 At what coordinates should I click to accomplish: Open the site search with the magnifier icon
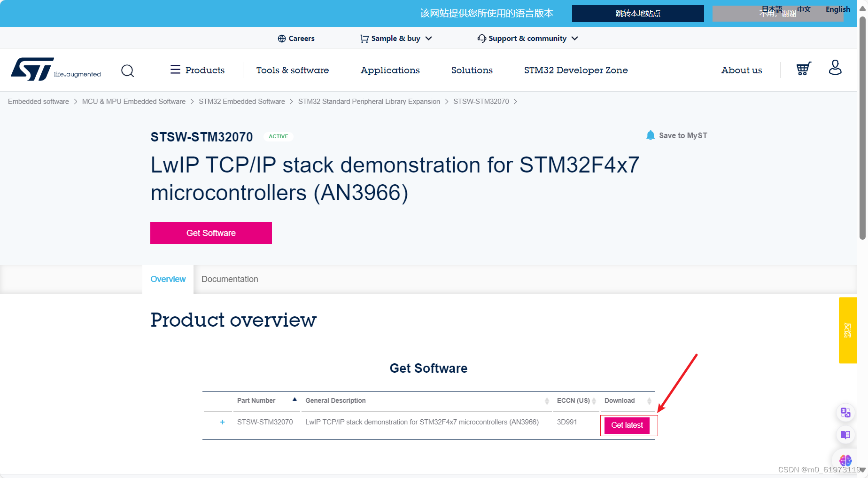pyautogui.click(x=127, y=71)
